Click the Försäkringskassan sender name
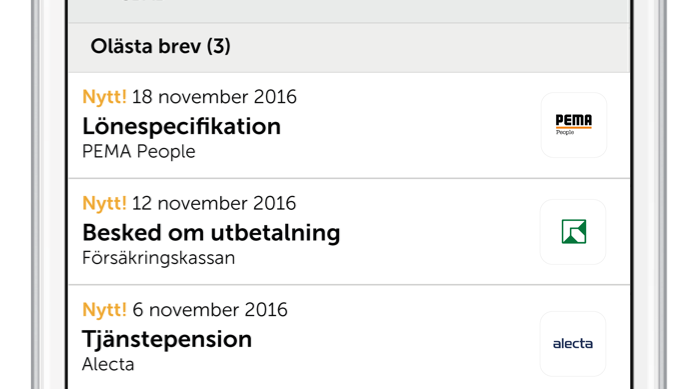This screenshot has height=389, width=693. (159, 258)
